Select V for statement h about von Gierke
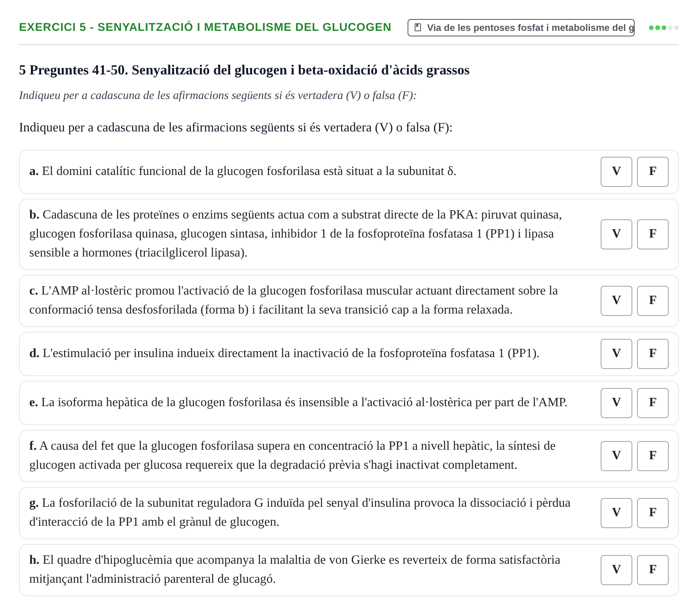The width and height of the screenshot is (698, 616). coord(616,570)
